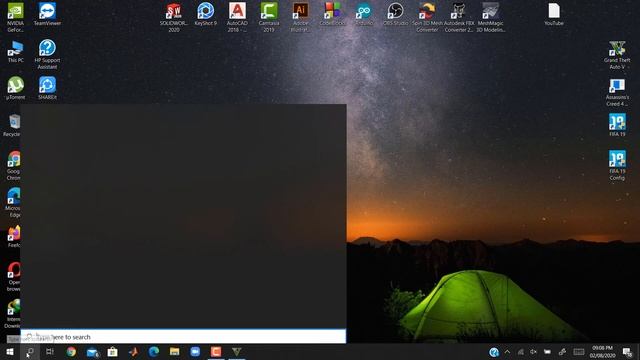Viewport: 640px width, 360px height.
Task: Select the This PC desktop icon
Action: point(16,51)
